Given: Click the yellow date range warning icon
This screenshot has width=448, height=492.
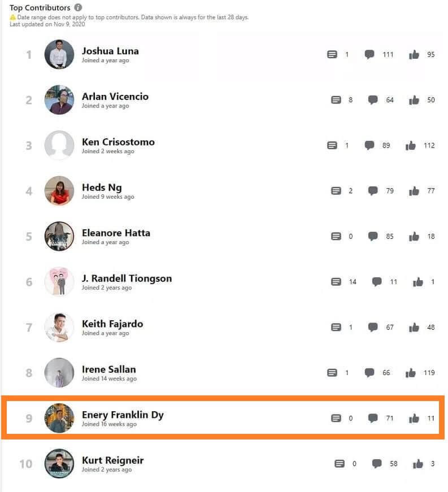Looking at the screenshot, I should click(x=12, y=18).
